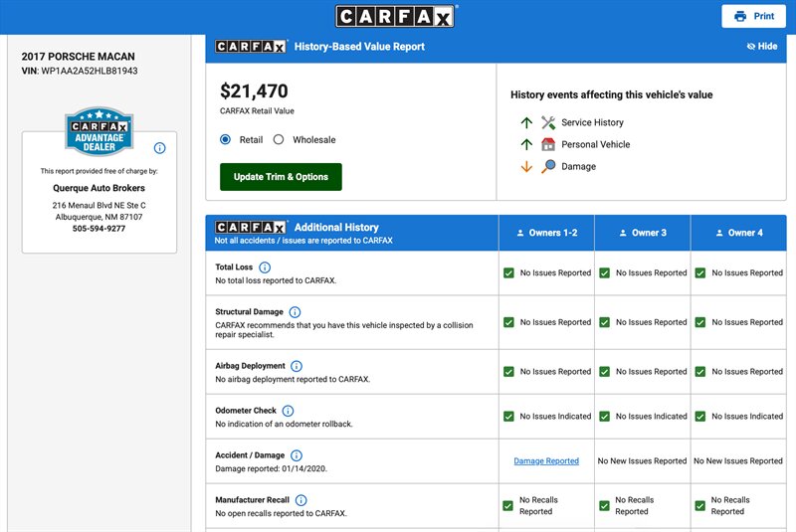The width and height of the screenshot is (796, 532).
Task: Click the Odometer Check info icon
Action: (x=288, y=411)
